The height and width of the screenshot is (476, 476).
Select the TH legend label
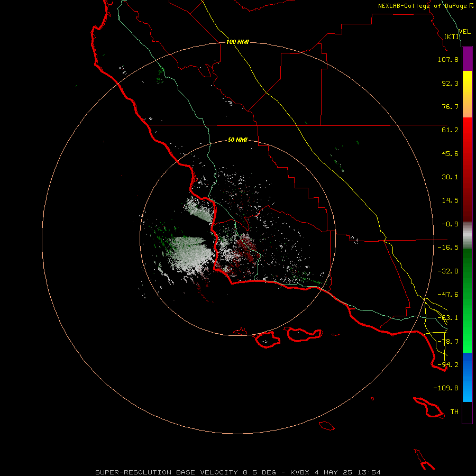pyautogui.click(x=454, y=412)
